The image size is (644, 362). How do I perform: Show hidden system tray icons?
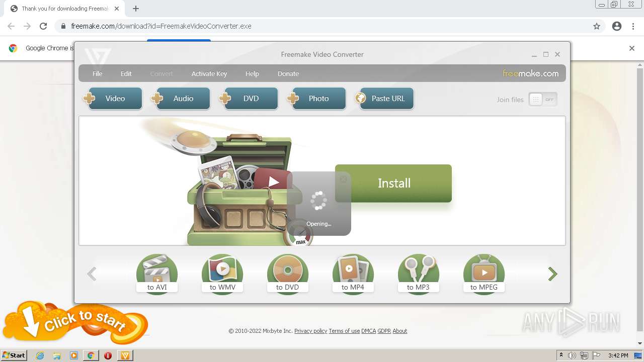[561, 355]
